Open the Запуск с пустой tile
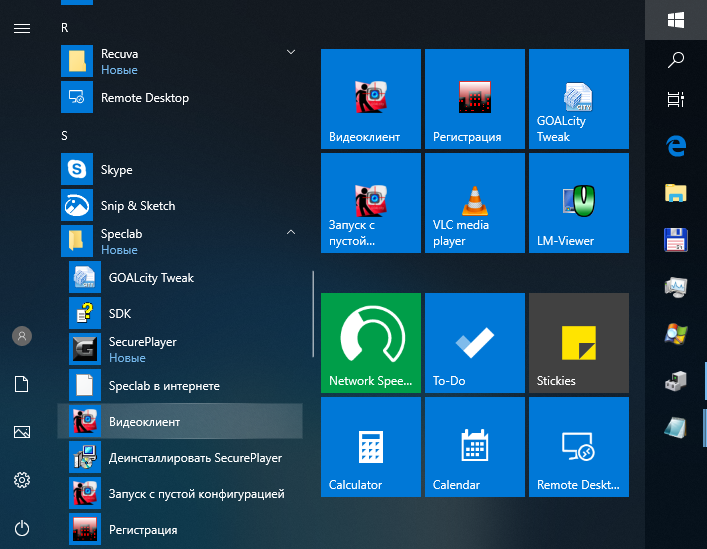This screenshot has height=549, width=707. 371,203
